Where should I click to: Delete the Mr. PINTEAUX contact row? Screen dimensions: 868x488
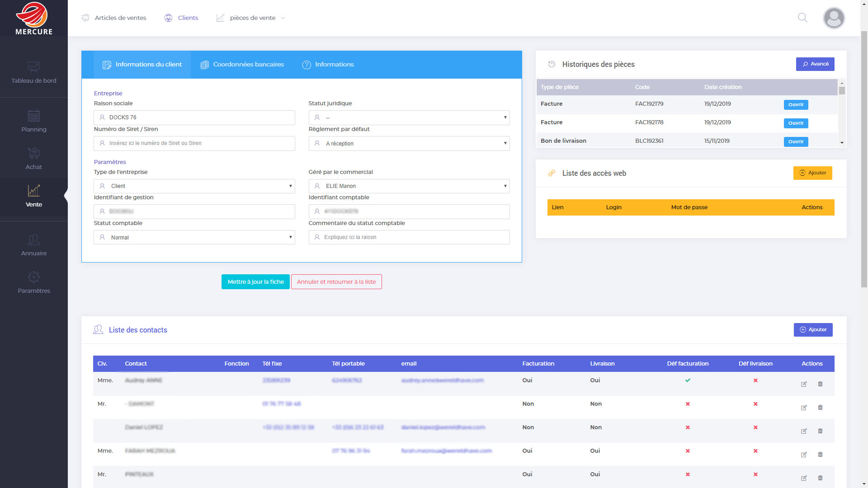coord(820,478)
